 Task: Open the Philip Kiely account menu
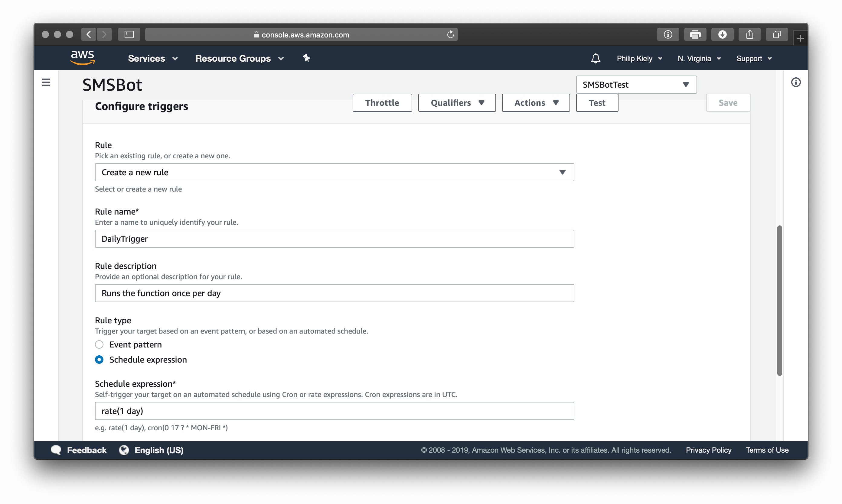tap(639, 58)
